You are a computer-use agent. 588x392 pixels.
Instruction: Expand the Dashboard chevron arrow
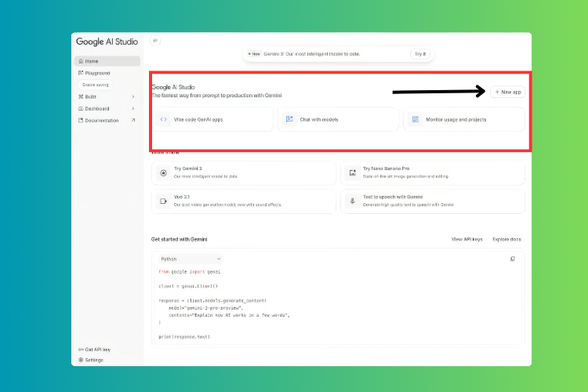pos(133,109)
